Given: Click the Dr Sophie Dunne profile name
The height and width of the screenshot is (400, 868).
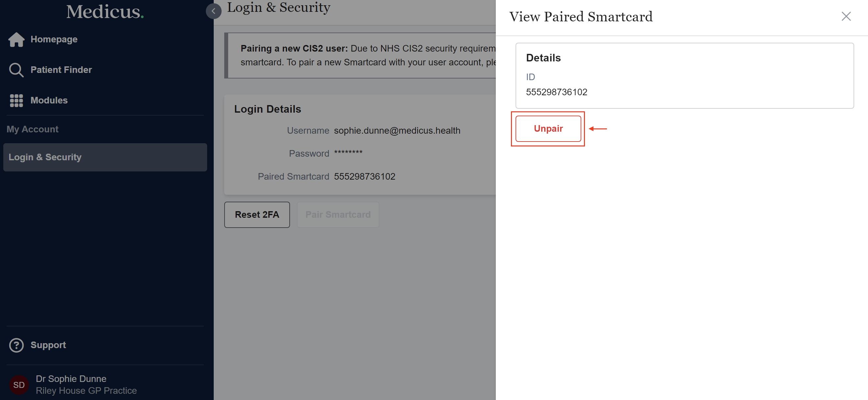Looking at the screenshot, I should click(x=71, y=379).
